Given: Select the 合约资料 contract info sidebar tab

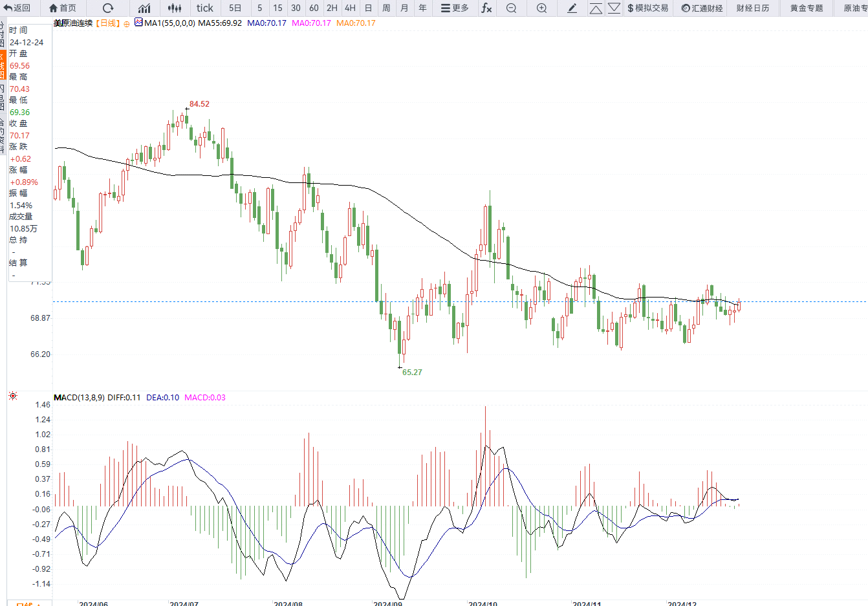Looking at the screenshot, I should click(3, 135).
